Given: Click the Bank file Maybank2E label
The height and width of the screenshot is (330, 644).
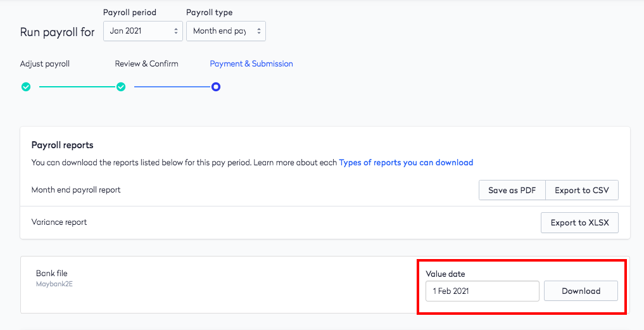Looking at the screenshot, I should [54, 278].
